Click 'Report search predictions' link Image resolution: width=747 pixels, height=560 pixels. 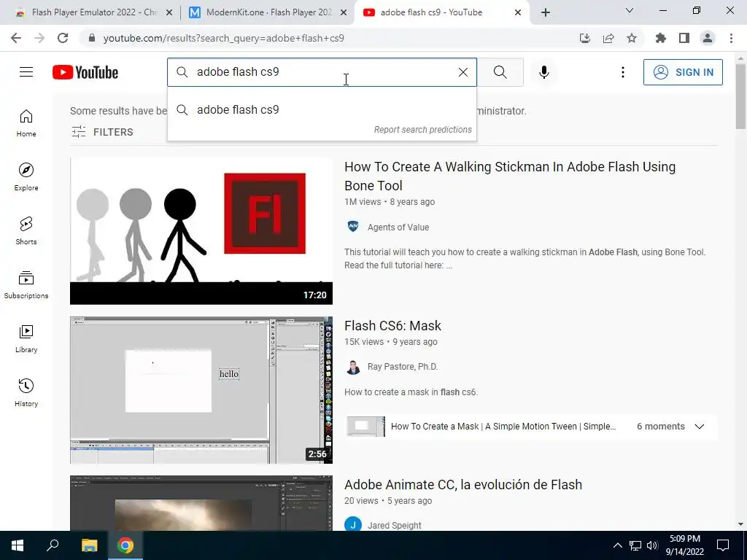tap(422, 130)
